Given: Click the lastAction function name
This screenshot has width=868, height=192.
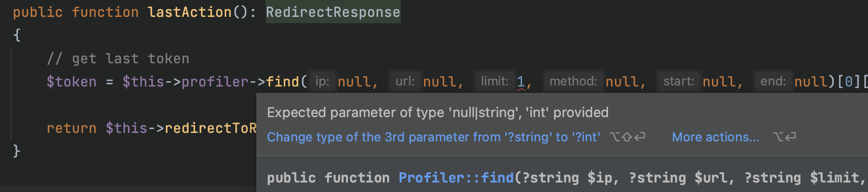Looking at the screenshot, I should [190, 12].
